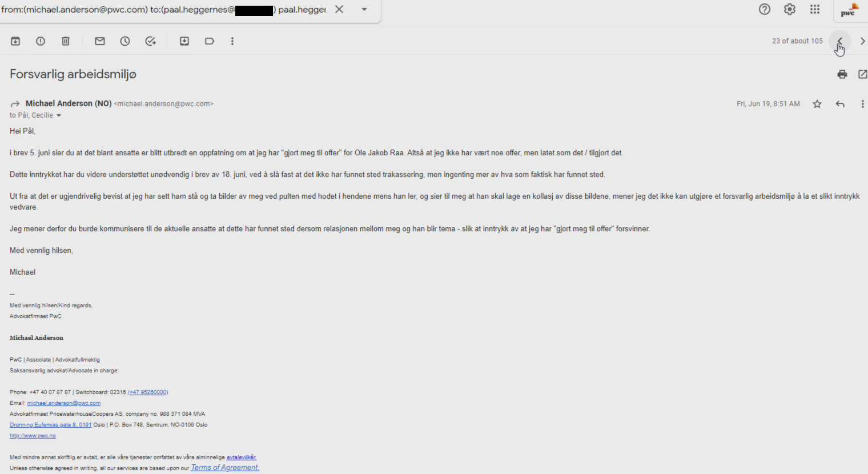
Task: Open message options three-dot menu
Action: [862, 104]
